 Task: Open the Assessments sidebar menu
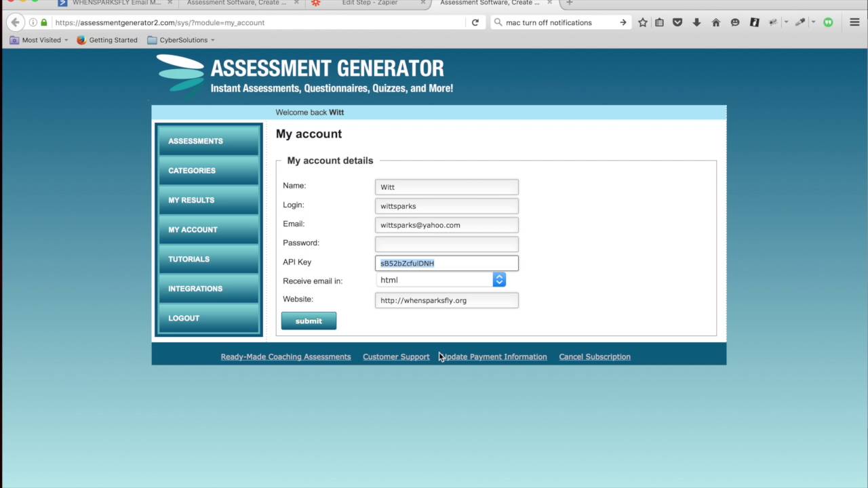click(209, 141)
